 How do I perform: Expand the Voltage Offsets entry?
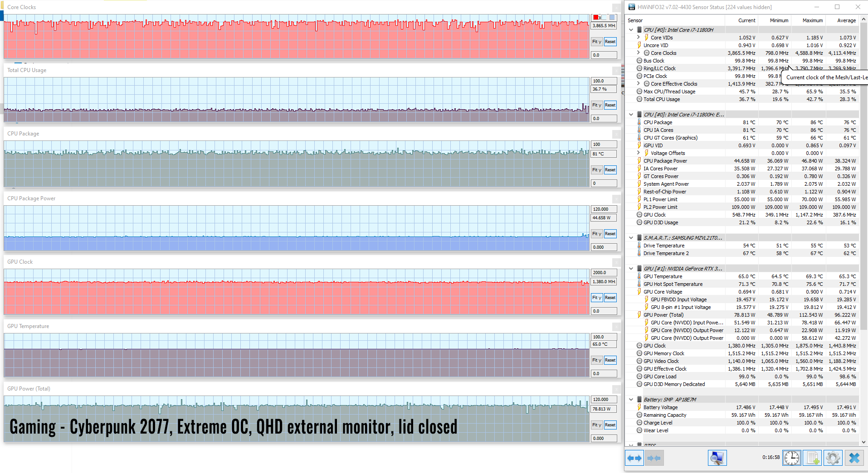coord(638,153)
